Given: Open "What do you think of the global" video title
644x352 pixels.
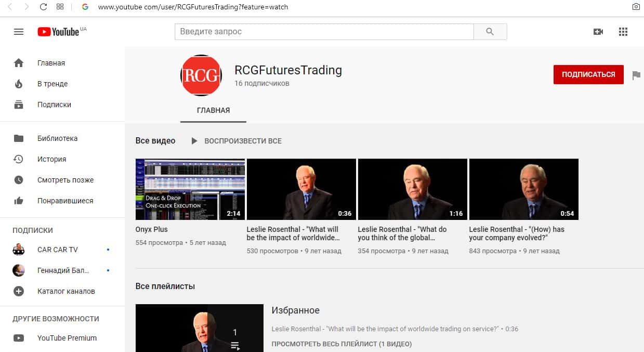Looking at the screenshot, I should coord(402,233).
